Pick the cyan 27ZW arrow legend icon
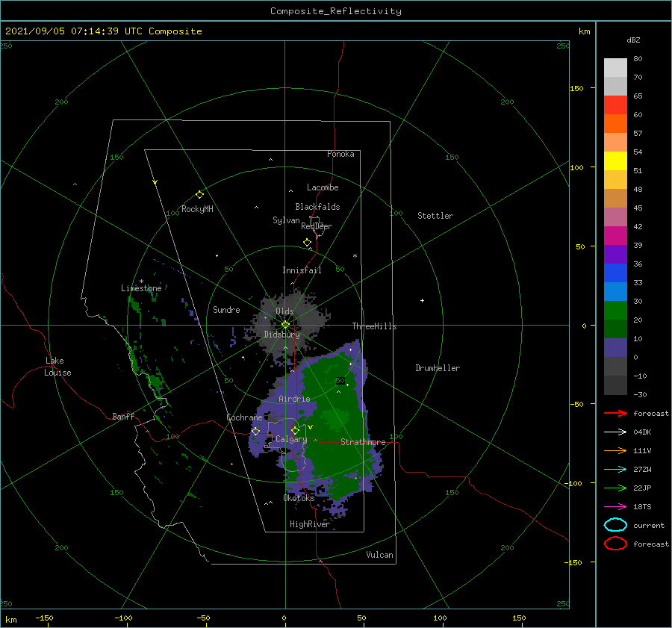Image resolution: width=672 pixels, height=628 pixels. point(615,470)
